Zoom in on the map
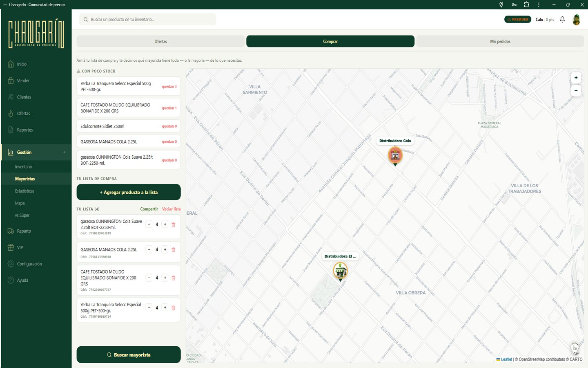 pyautogui.click(x=576, y=78)
